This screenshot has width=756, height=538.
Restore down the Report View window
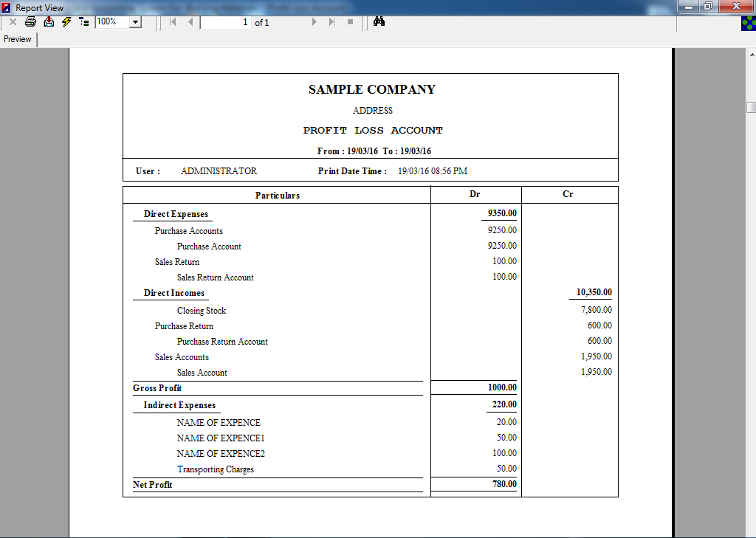tap(707, 7)
